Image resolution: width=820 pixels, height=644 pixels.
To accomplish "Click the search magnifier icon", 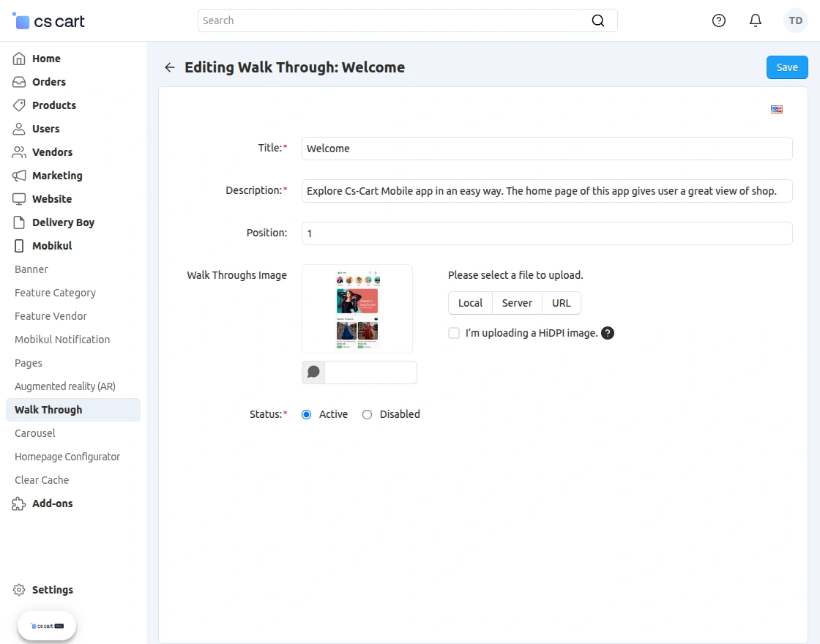I will coord(597,20).
